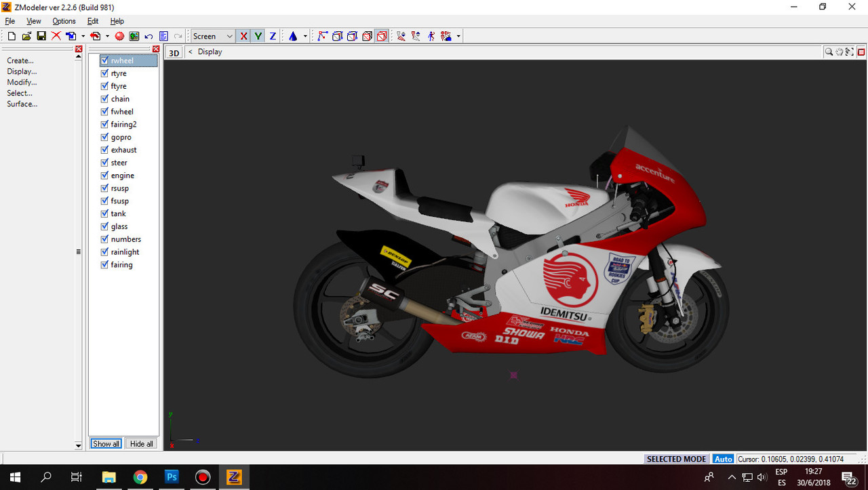The height and width of the screenshot is (490, 868).
Task: Click the red Export icon in the toolbar
Action: [96, 36]
